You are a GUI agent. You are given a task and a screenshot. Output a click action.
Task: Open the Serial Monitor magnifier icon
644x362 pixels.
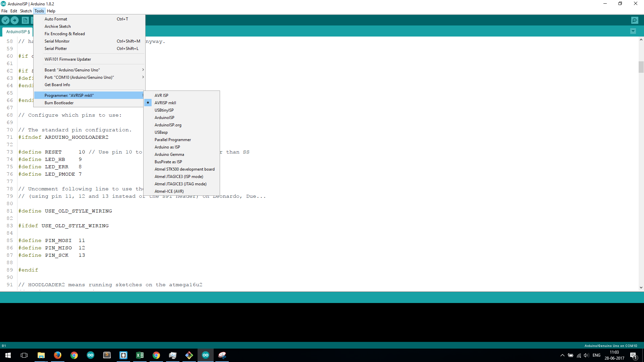635,20
